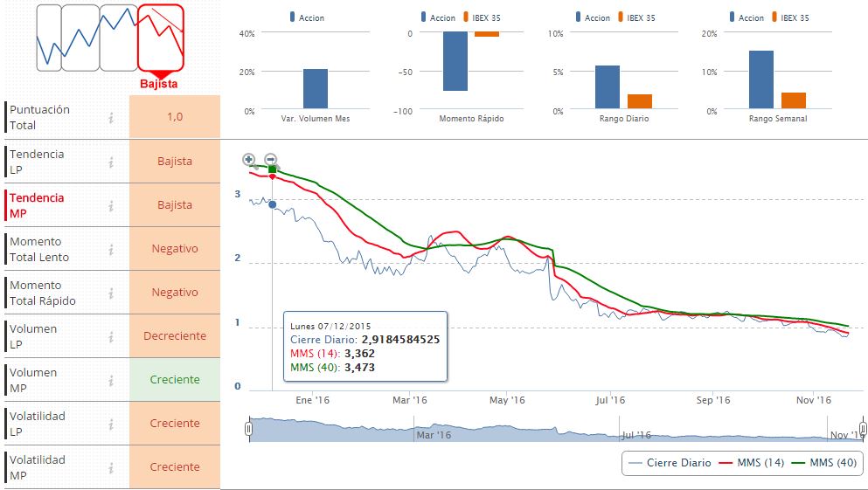Click the Bajista trend phase box

click(161, 38)
